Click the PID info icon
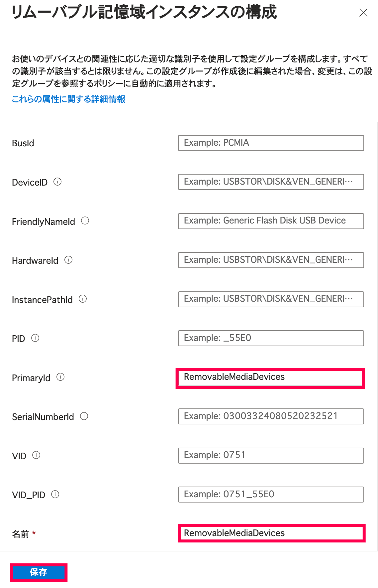This screenshot has height=588, width=378. click(x=35, y=338)
